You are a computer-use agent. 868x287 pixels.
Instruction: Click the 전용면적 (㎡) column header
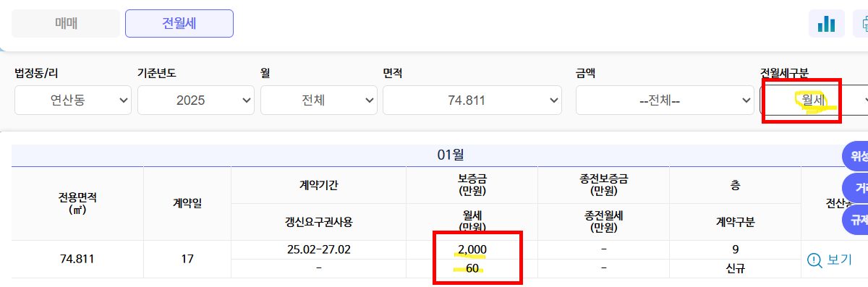point(77,203)
